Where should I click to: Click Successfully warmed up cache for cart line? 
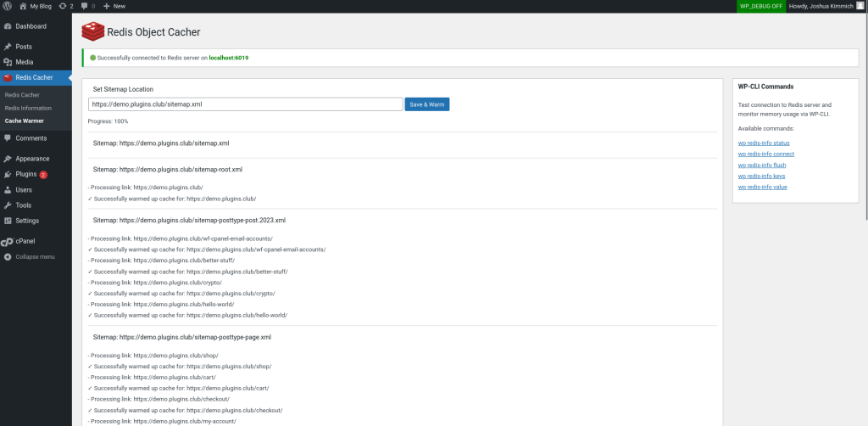(x=178, y=389)
